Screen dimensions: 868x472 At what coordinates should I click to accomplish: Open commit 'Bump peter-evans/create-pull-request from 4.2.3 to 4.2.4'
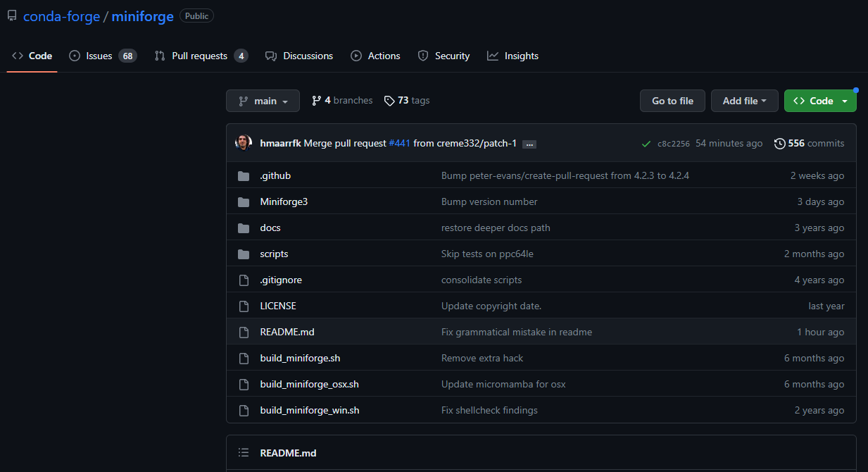(x=565, y=175)
